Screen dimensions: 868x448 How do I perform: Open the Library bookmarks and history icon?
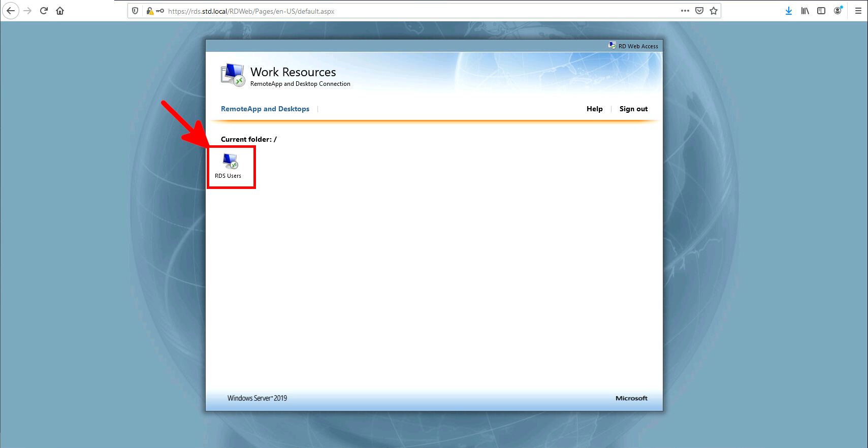[x=805, y=11]
